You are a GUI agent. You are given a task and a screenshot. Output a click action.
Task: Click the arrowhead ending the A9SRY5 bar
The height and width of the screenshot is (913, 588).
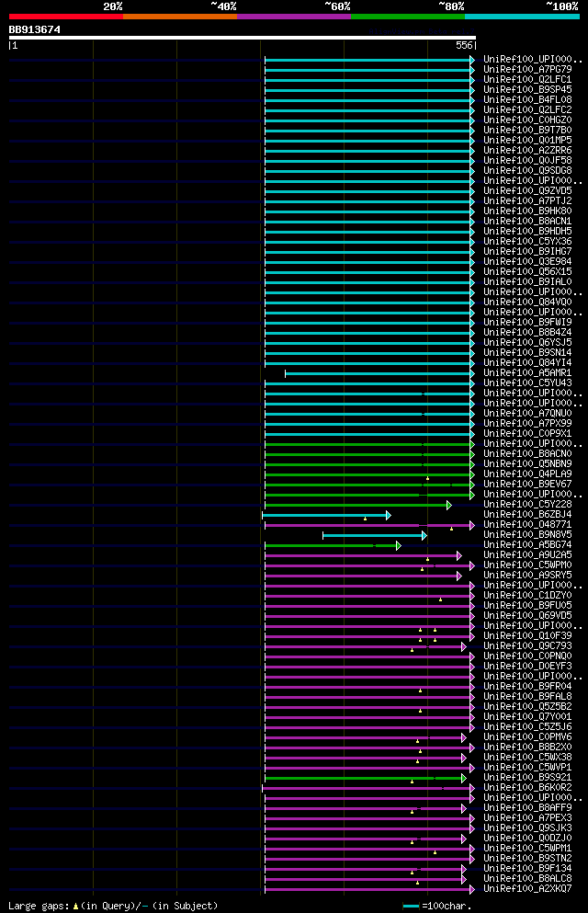tap(458, 576)
